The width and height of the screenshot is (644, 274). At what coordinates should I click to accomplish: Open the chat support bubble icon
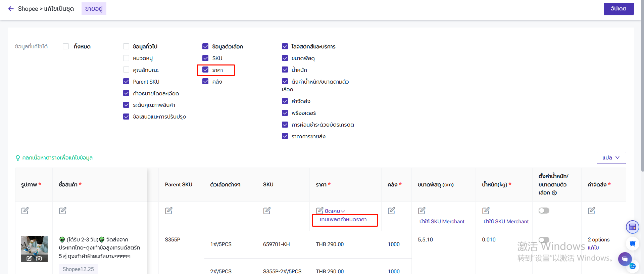tap(625, 259)
